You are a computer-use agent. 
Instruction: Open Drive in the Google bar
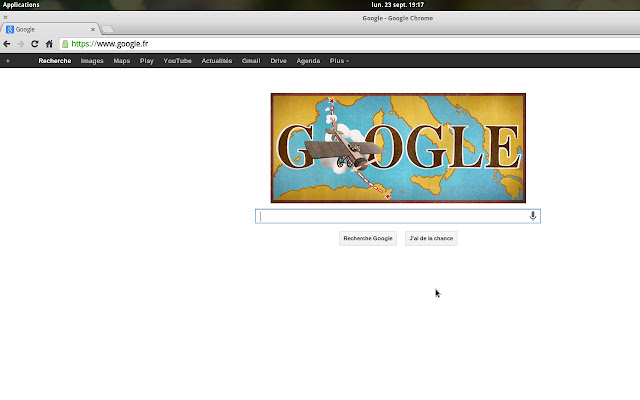[278, 61]
